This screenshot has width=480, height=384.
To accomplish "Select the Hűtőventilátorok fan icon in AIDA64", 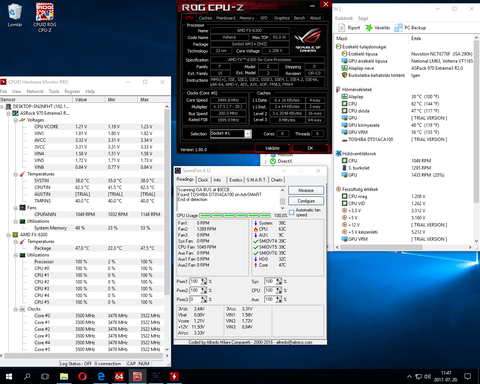I will pos(338,154).
